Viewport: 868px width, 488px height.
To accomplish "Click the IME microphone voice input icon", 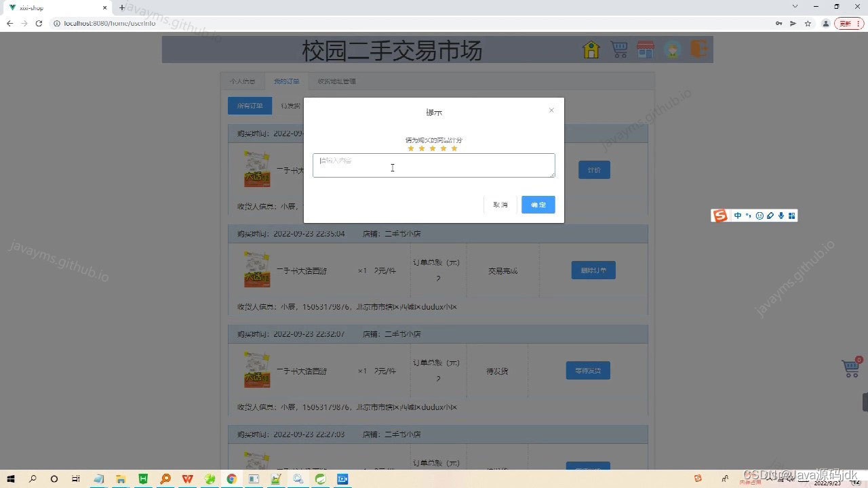I will coord(781,216).
